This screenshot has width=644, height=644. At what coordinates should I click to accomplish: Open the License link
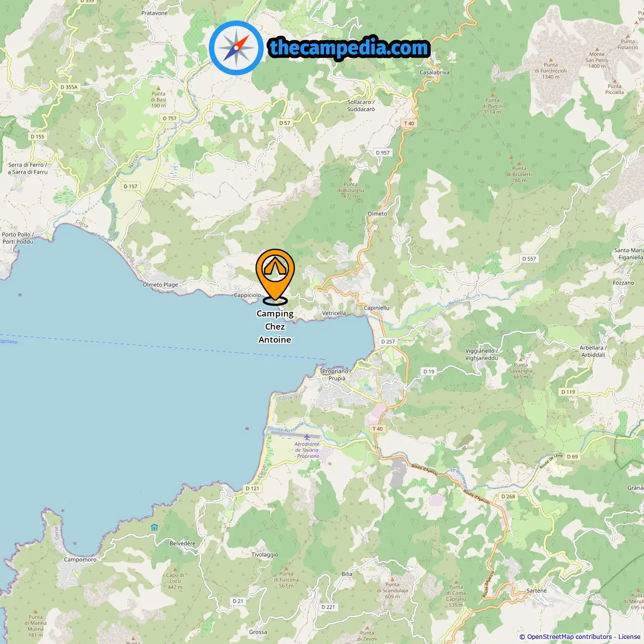629,637
